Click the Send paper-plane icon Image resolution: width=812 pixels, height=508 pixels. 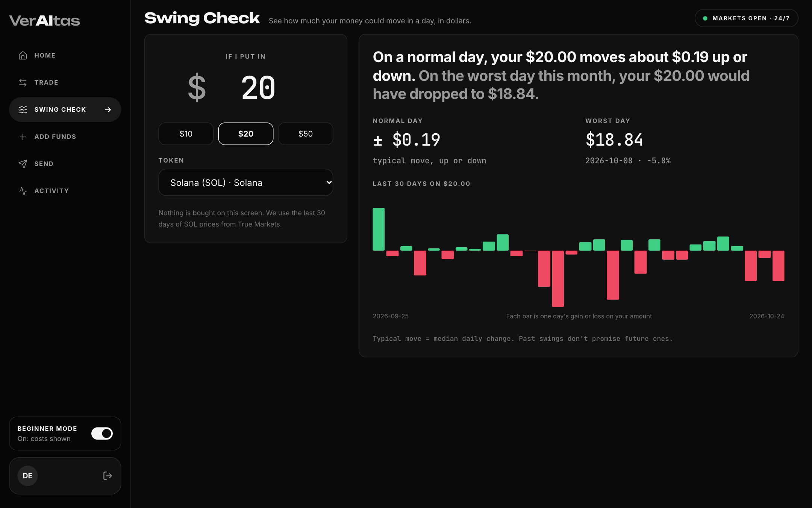[23, 164]
